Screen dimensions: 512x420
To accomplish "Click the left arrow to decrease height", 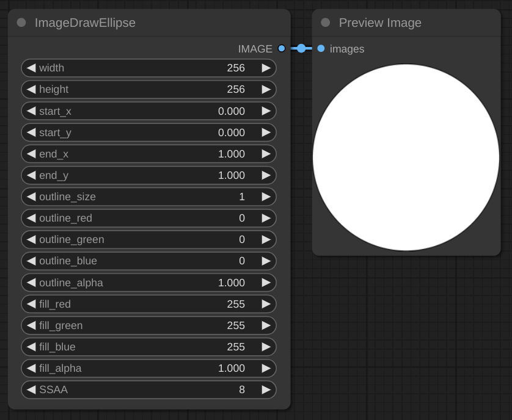I will click(31, 89).
